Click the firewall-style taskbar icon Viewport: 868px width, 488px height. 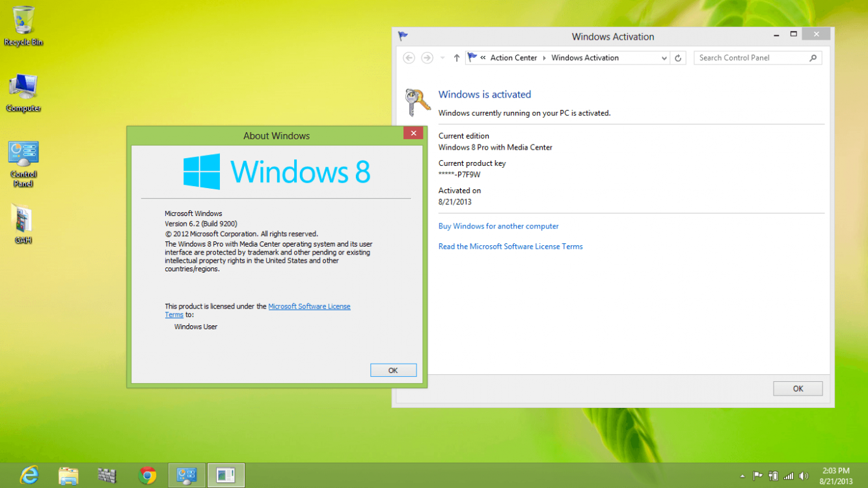point(107,476)
